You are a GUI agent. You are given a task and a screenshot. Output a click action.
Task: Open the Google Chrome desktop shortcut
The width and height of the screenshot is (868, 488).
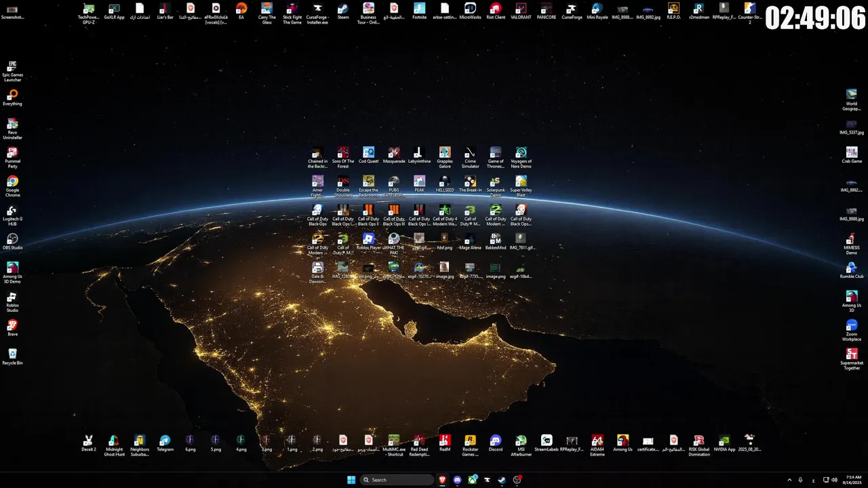(12, 186)
